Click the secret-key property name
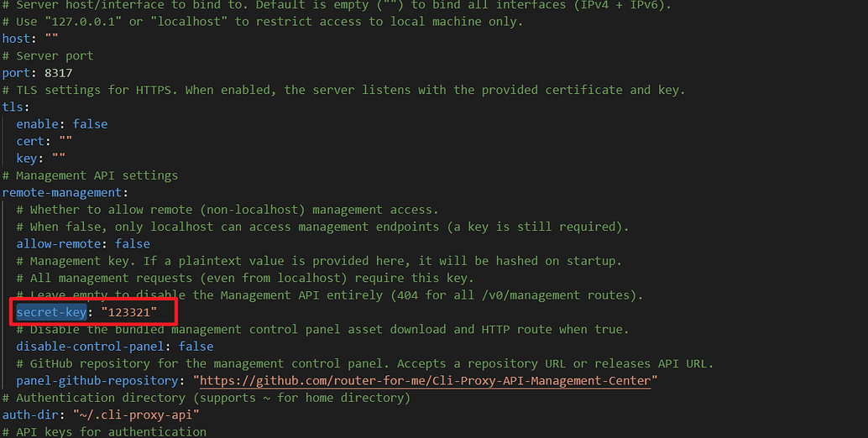868x438 pixels. 51,312
